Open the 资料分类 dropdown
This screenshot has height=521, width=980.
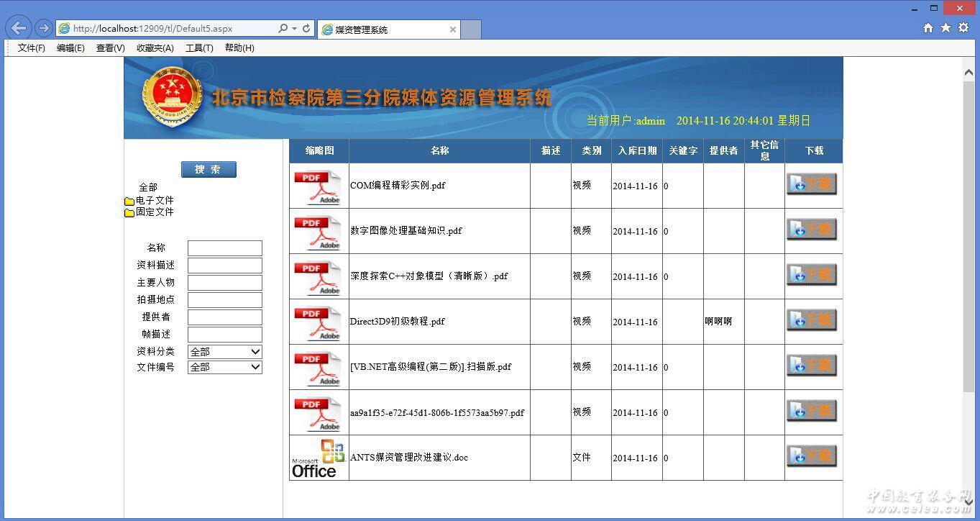point(224,352)
